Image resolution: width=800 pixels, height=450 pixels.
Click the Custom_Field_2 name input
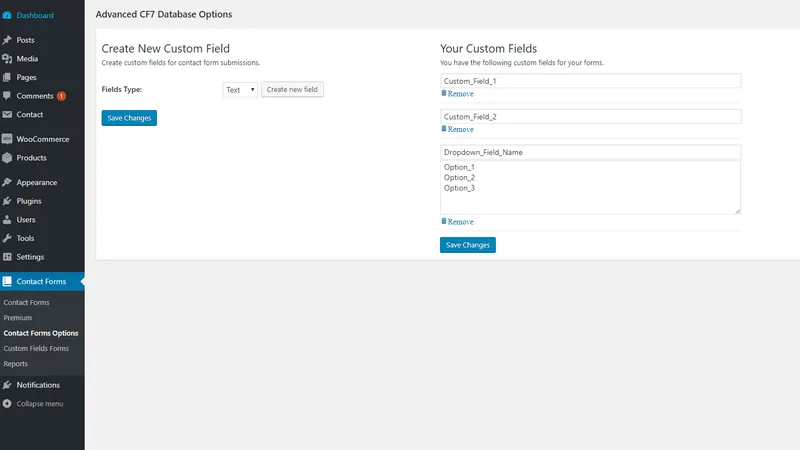pos(591,116)
